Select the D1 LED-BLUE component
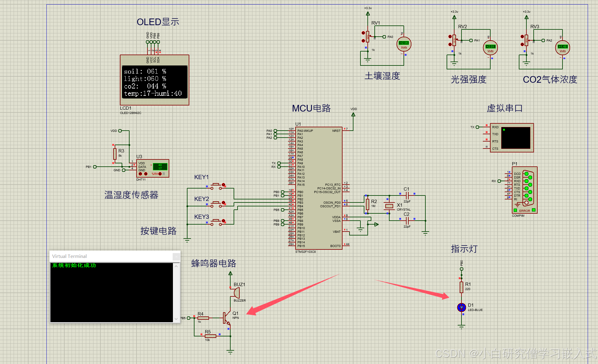This screenshot has width=598, height=364. pyautogui.click(x=461, y=307)
